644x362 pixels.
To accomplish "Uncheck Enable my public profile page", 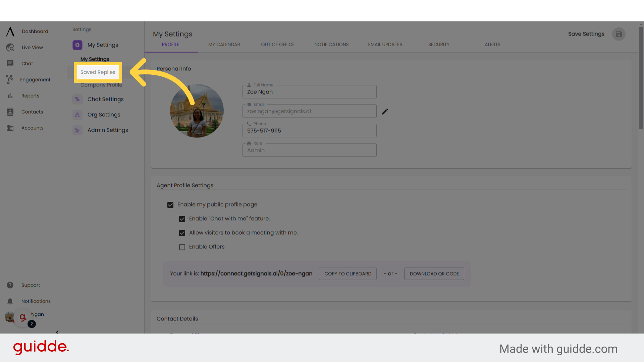I will [170, 205].
